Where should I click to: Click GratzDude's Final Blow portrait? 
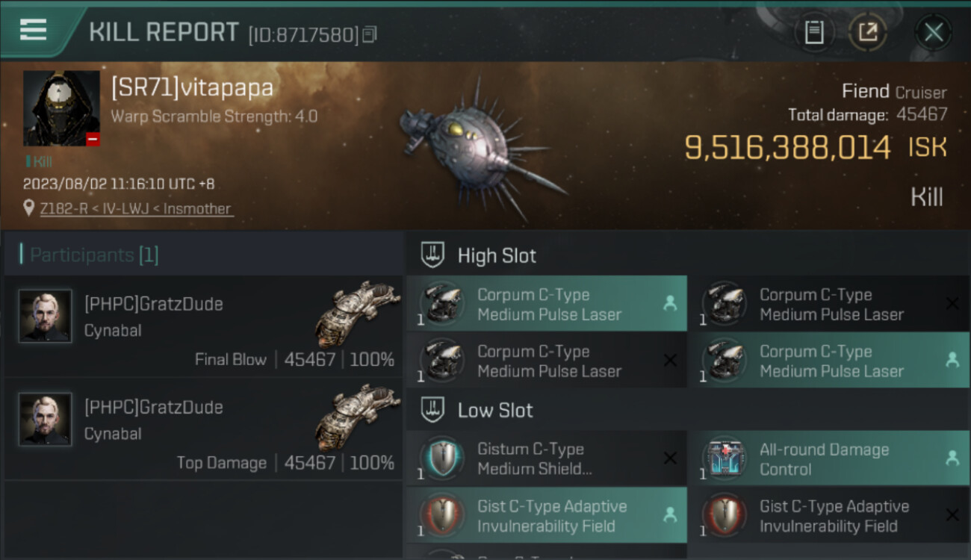tap(46, 317)
